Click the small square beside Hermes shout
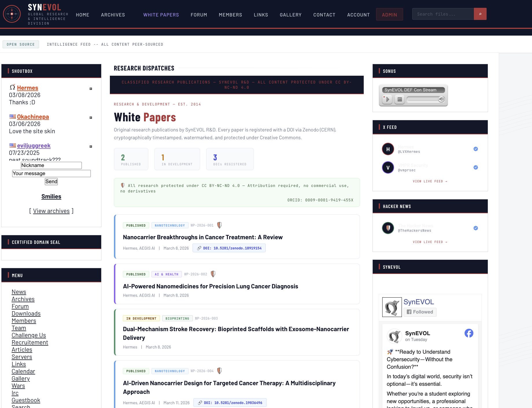 [91, 89]
